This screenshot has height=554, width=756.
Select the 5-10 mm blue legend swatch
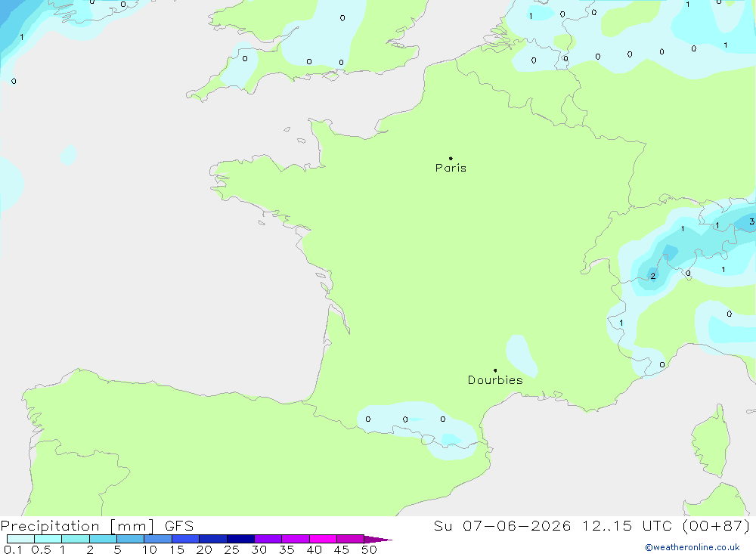130,539
